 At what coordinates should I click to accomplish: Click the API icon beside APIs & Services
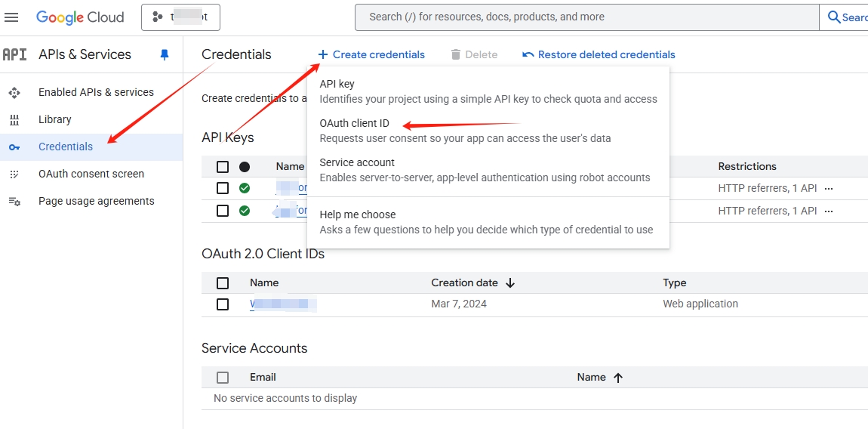(x=14, y=54)
